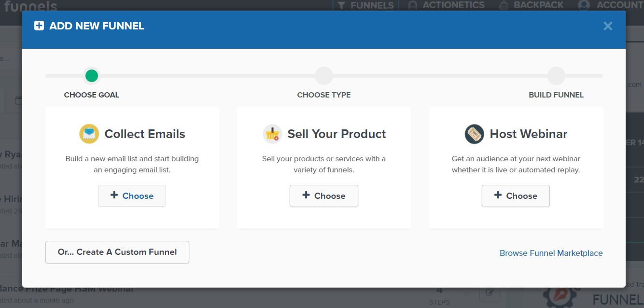This screenshot has height=308, width=644.
Task: Click the Collect Emails envelope icon
Action: (x=89, y=134)
